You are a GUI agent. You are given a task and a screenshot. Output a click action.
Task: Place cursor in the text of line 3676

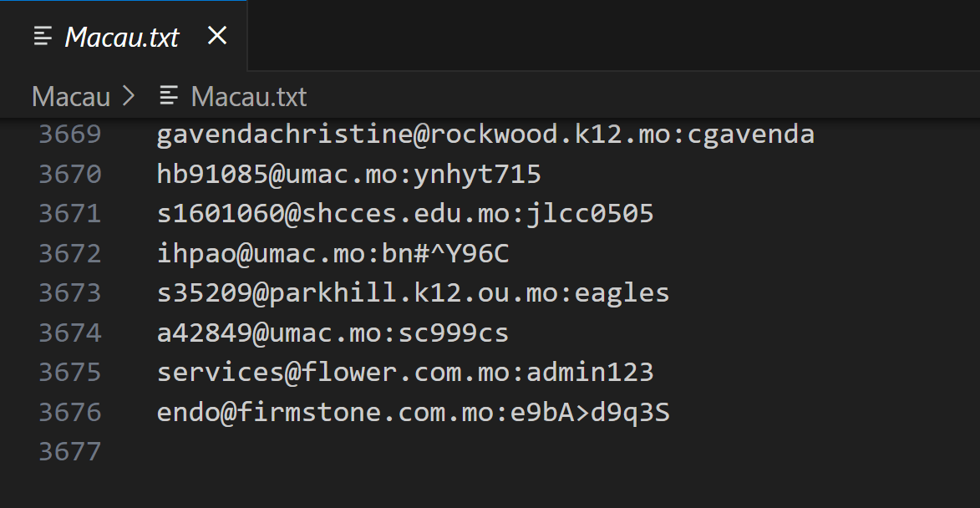[x=413, y=413]
